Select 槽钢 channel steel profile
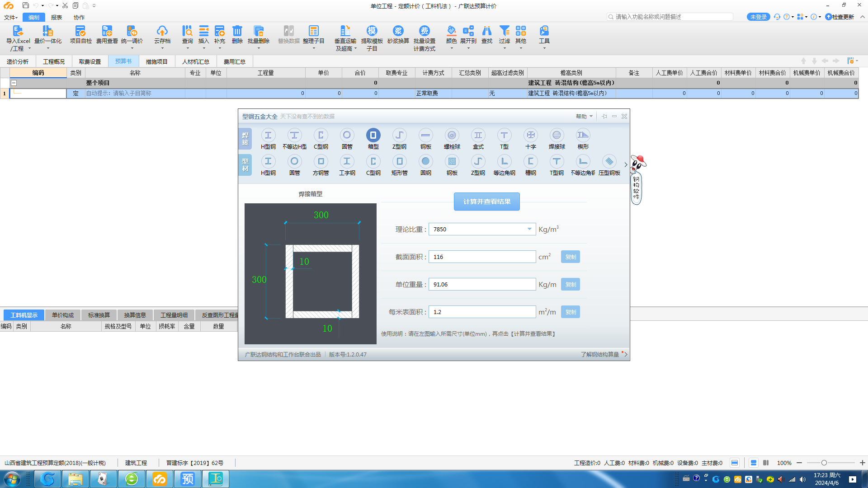 click(x=530, y=165)
